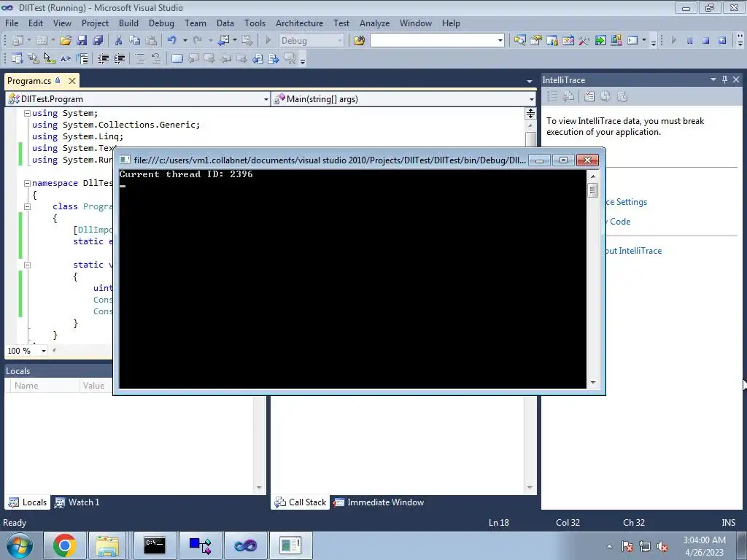Click the Restart debugging icon
This screenshot has width=747, height=560.
(x=721, y=41)
